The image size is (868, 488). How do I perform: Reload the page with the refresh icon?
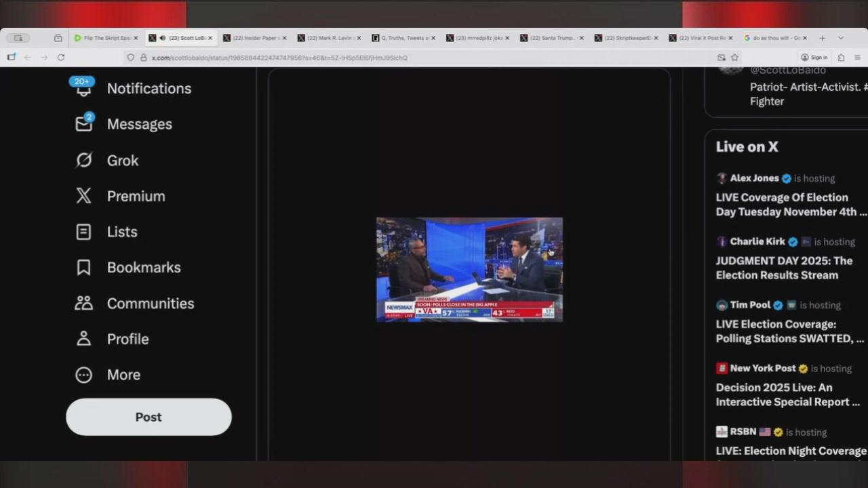tap(60, 58)
